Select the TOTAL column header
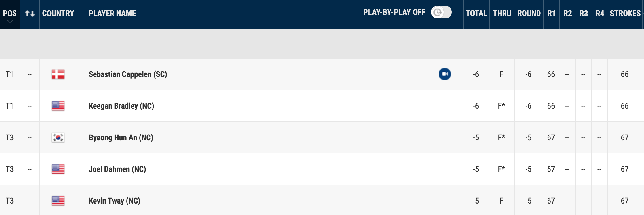The width and height of the screenshot is (644, 215). tap(476, 13)
